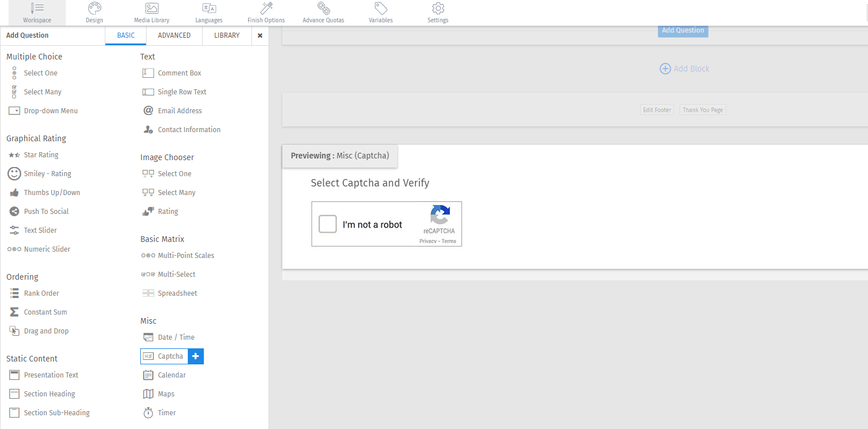Add a Drag and Drop question

tap(38, 331)
